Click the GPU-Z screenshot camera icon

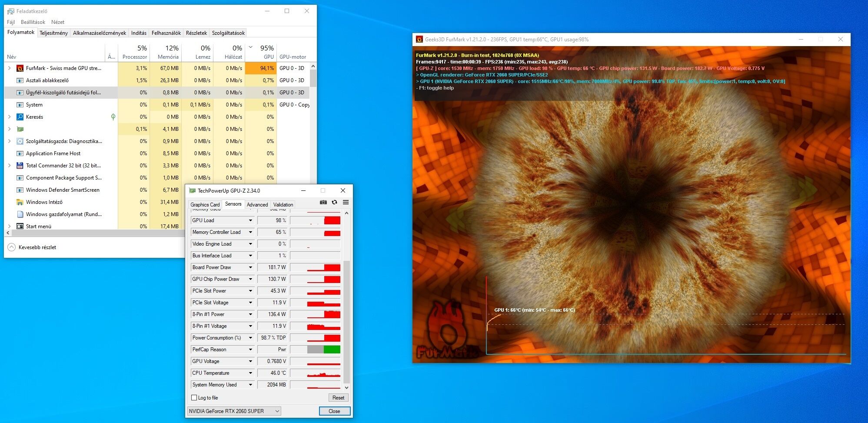[x=323, y=202]
